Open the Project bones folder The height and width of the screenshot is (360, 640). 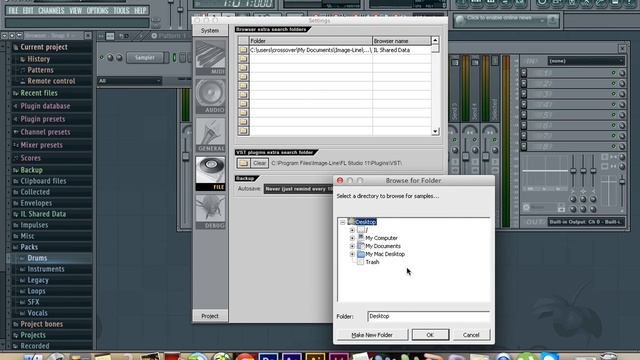pyautogui.click(x=41, y=324)
